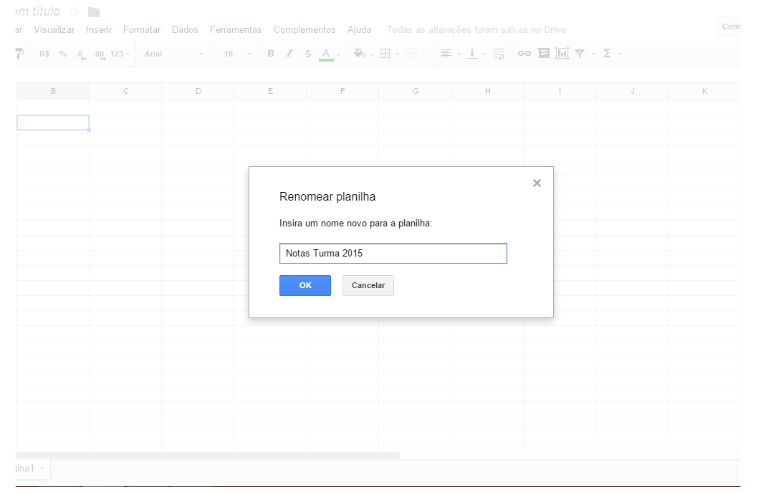768x494 pixels.
Task: Open the text color picker
Action: pos(326,53)
